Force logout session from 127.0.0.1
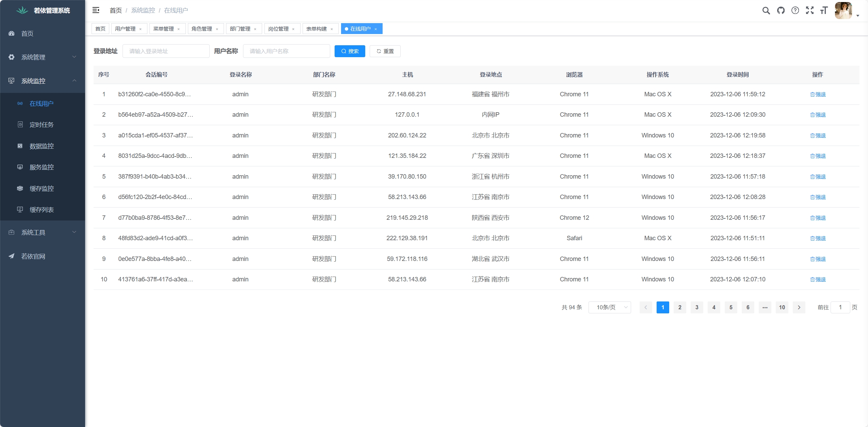Screen dimensions: 868x427 pyautogui.click(x=818, y=115)
